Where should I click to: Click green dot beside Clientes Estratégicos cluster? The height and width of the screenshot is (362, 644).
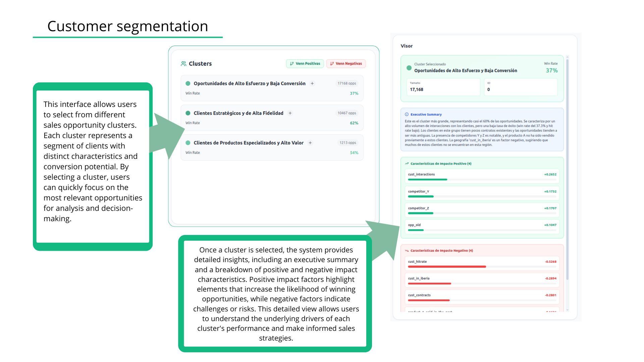pos(188,113)
